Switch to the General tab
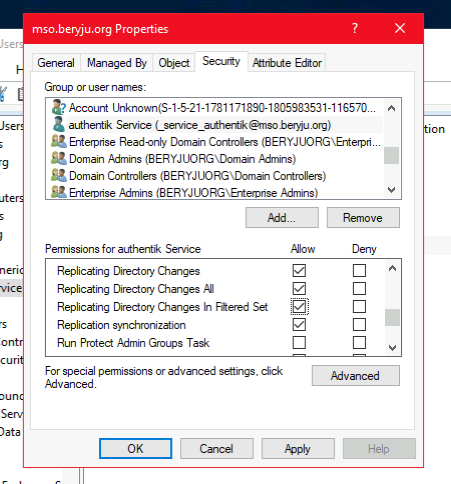Image resolution: width=451 pixels, height=484 pixels. coord(56,63)
